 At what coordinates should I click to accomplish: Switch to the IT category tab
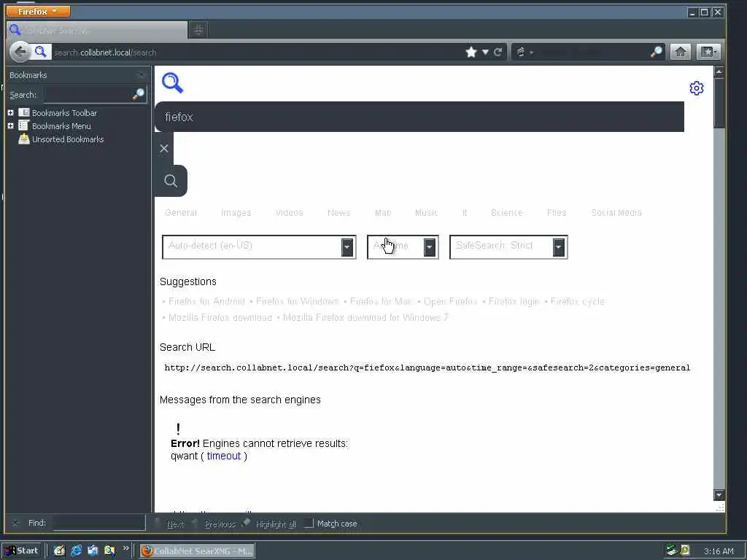tap(465, 213)
